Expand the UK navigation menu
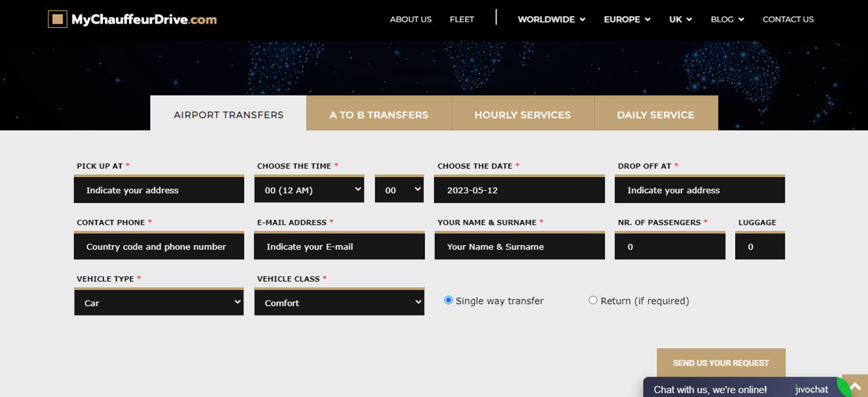This screenshot has height=397, width=868. [x=680, y=19]
